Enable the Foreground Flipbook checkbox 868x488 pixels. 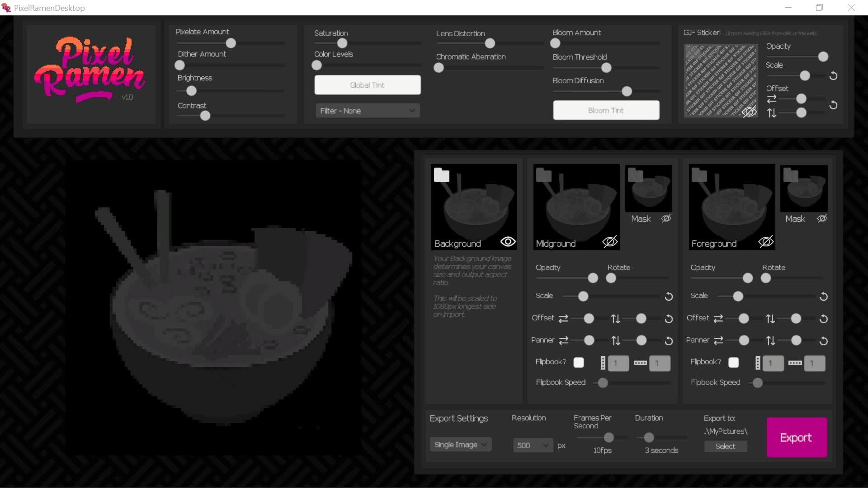coord(734,362)
